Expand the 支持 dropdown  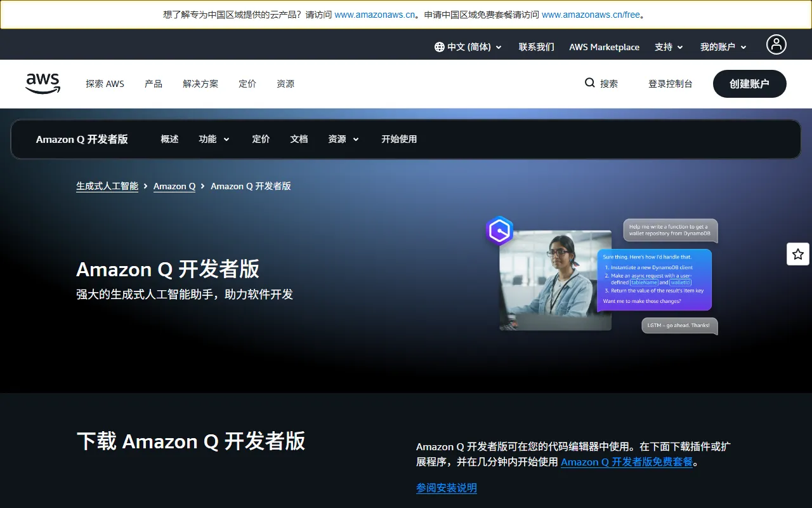pos(669,46)
